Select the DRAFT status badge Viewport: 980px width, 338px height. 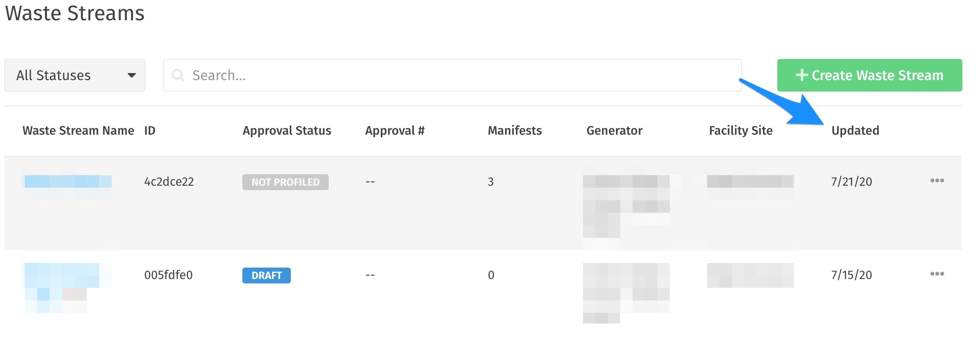click(267, 276)
